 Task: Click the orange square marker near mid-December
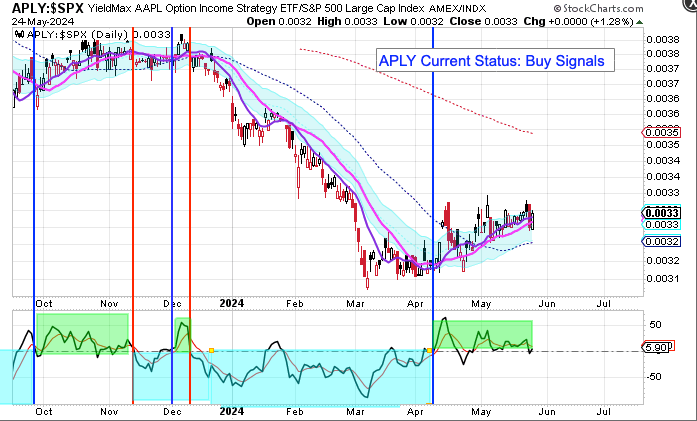click(x=212, y=350)
